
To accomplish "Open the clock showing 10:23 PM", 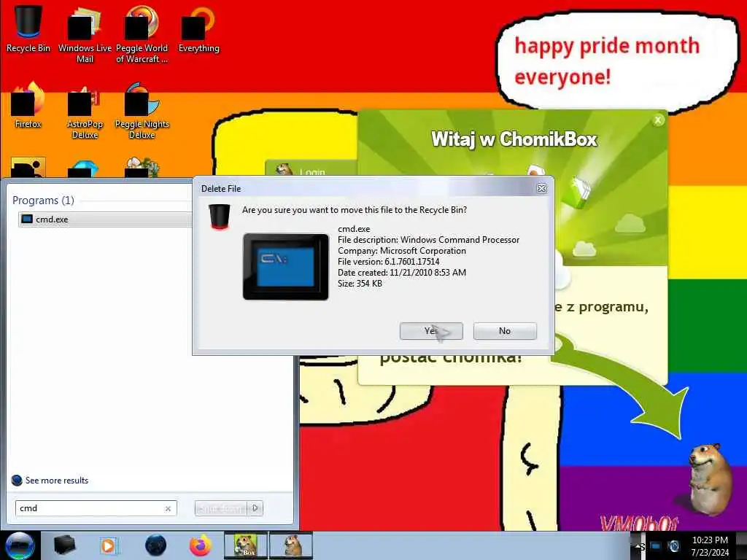I will [710, 545].
